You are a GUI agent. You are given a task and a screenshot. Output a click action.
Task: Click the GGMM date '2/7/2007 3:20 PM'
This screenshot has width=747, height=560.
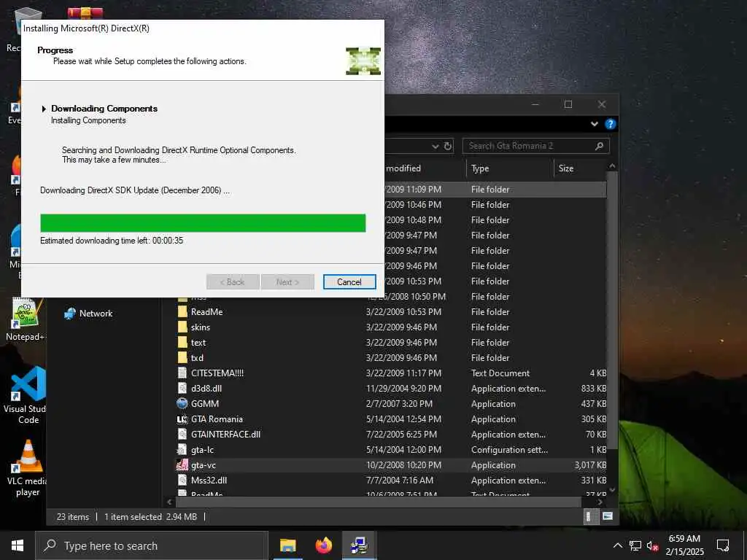[x=399, y=403]
